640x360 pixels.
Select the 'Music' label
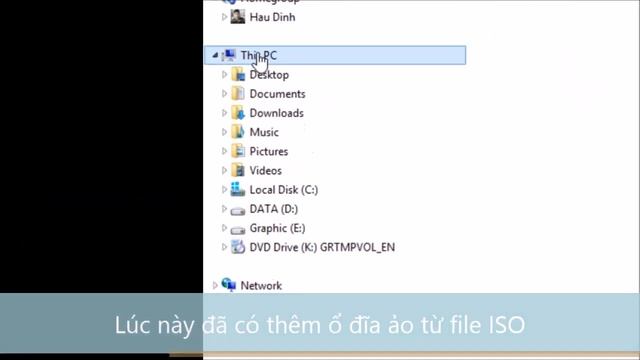pyautogui.click(x=264, y=132)
